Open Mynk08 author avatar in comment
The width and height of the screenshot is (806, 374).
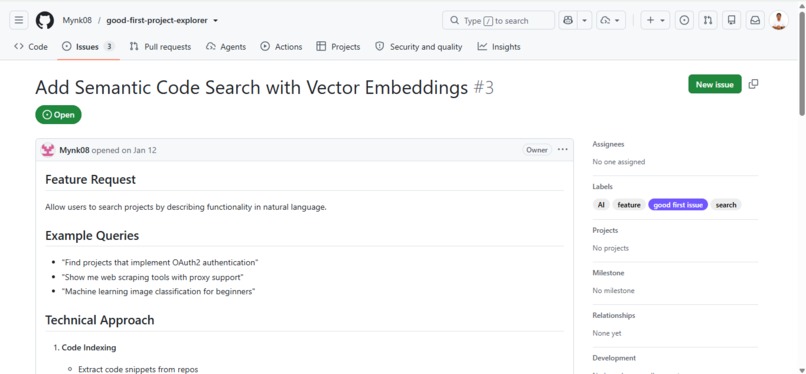point(48,150)
